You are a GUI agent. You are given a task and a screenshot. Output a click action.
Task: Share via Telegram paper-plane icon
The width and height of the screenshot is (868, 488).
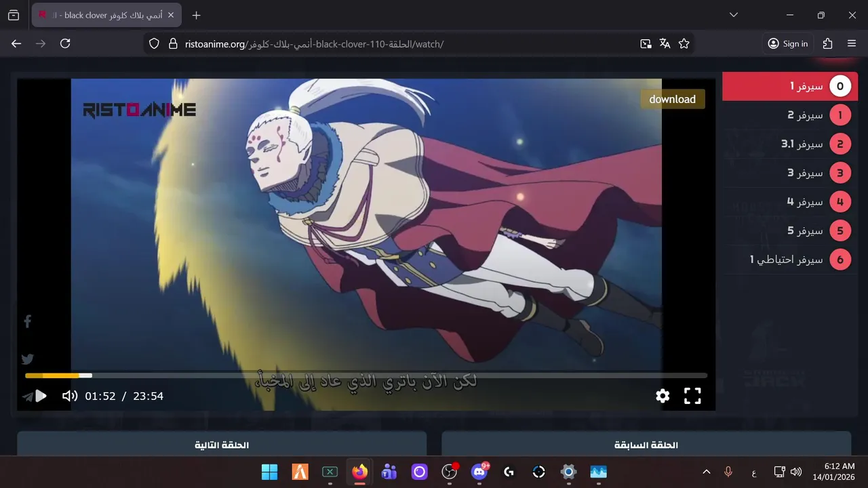(27, 396)
